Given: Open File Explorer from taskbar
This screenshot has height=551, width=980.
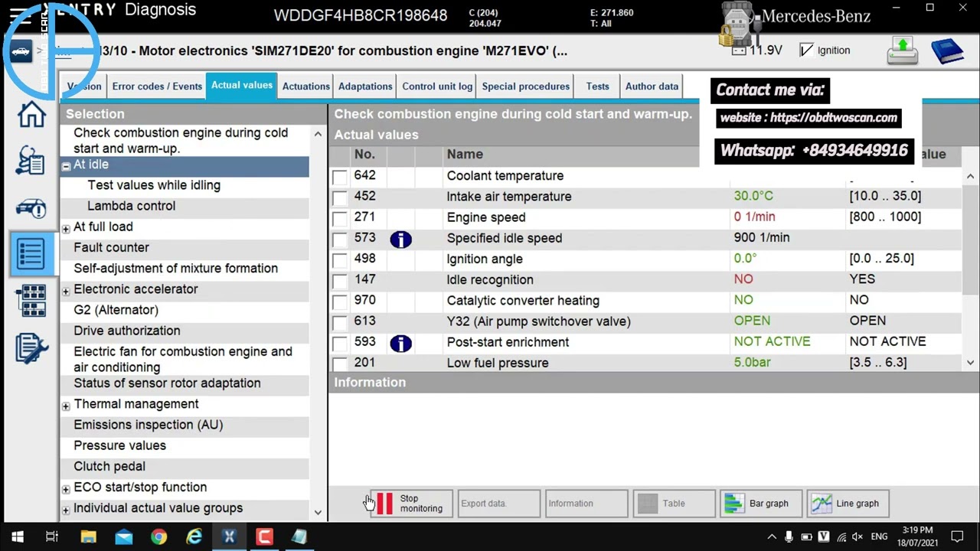Looking at the screenshot, I should (88, 537).
